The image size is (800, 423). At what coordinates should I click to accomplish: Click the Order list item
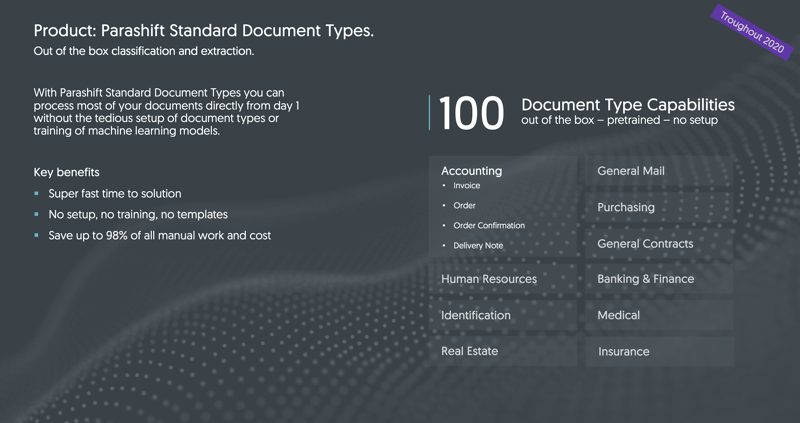coord(464,206)
